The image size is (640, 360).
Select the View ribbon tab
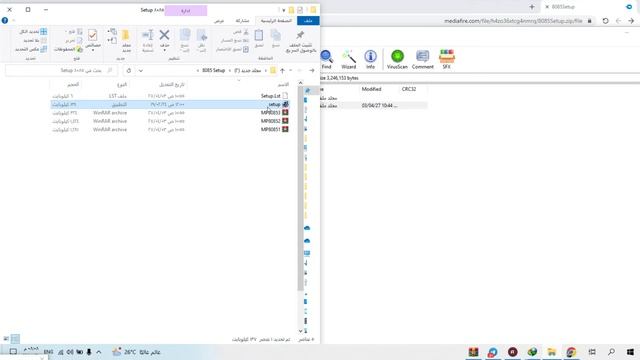219,20
